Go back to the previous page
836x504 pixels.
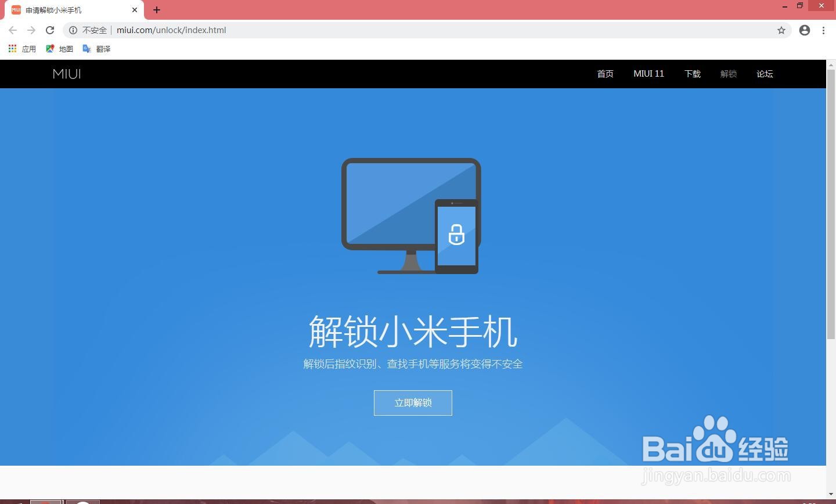(12, 30)
